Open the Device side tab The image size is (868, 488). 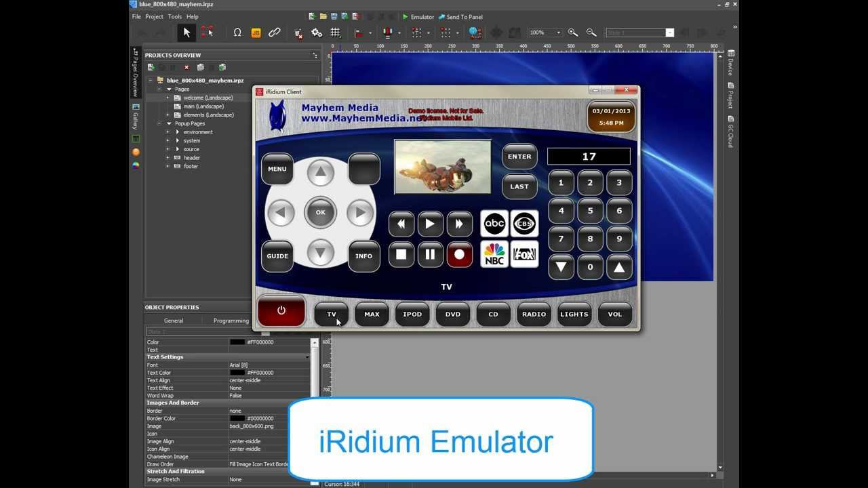[x=731, y=63]
